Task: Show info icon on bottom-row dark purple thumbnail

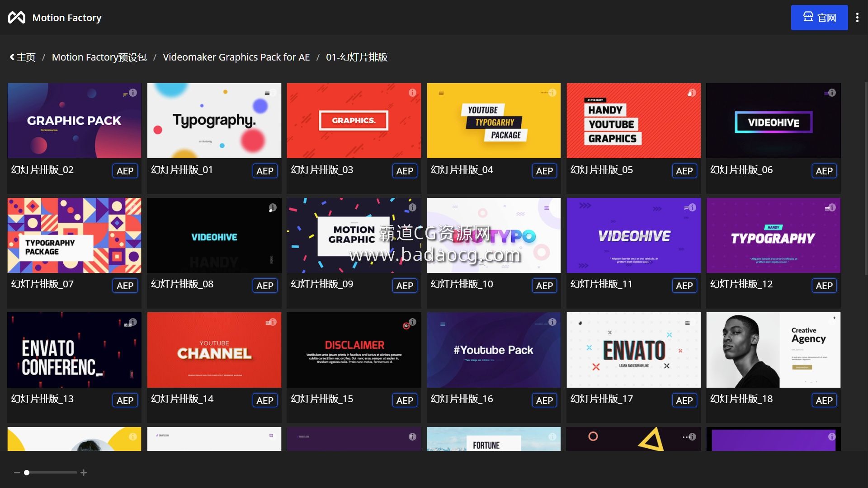Action: click(x=412, y=436)
